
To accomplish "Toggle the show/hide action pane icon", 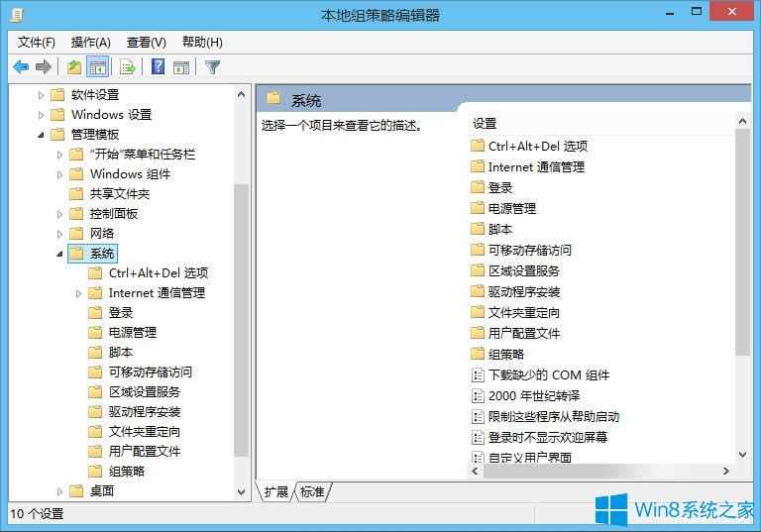I will [x=181, y=67].
